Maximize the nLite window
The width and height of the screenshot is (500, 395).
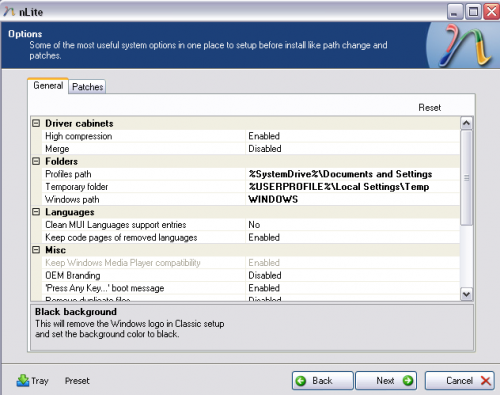473,12
